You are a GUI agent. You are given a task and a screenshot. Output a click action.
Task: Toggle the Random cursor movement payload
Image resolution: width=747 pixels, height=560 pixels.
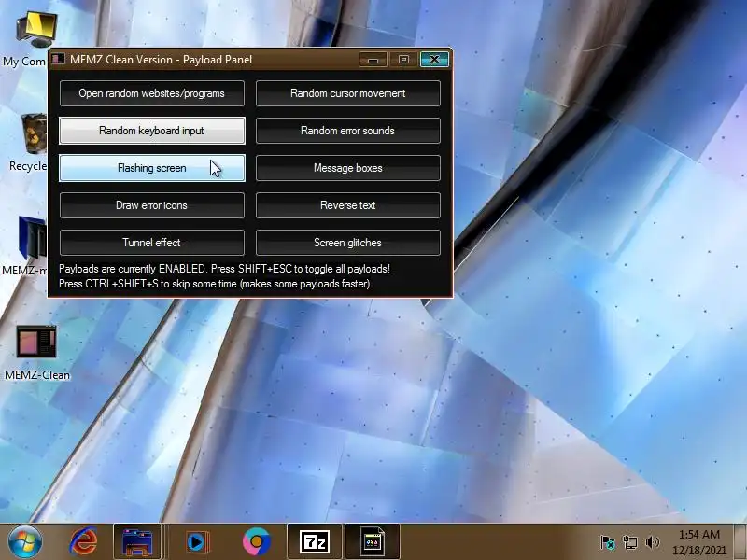[x=348, y=93]
